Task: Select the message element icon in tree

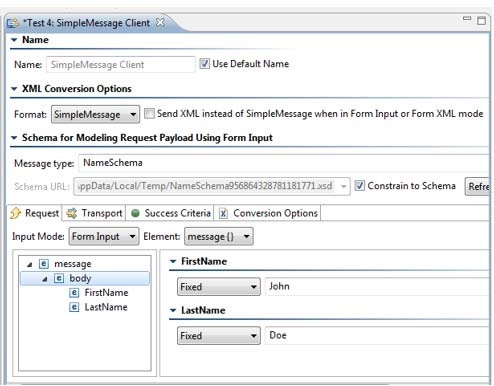Action: 44,264
